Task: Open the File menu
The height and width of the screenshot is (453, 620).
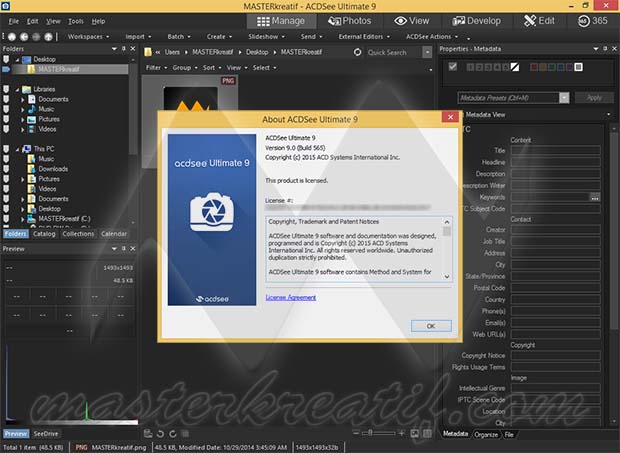Action: tap(13, 21)
